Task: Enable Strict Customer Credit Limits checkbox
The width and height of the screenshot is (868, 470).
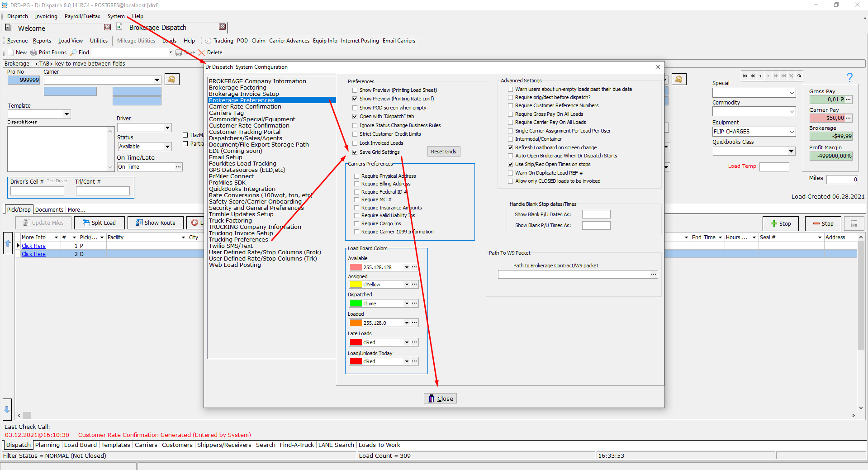Action: pos(355,134)
